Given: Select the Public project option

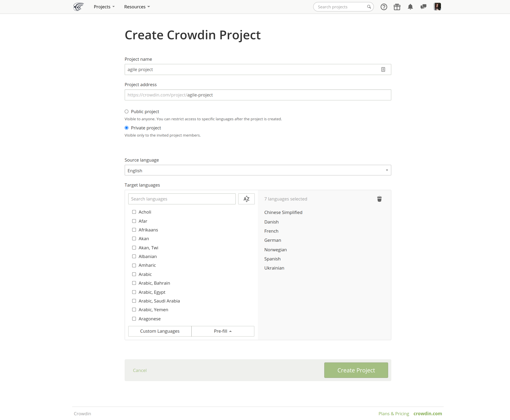Looking at the screenshot, I should point(126,111).
